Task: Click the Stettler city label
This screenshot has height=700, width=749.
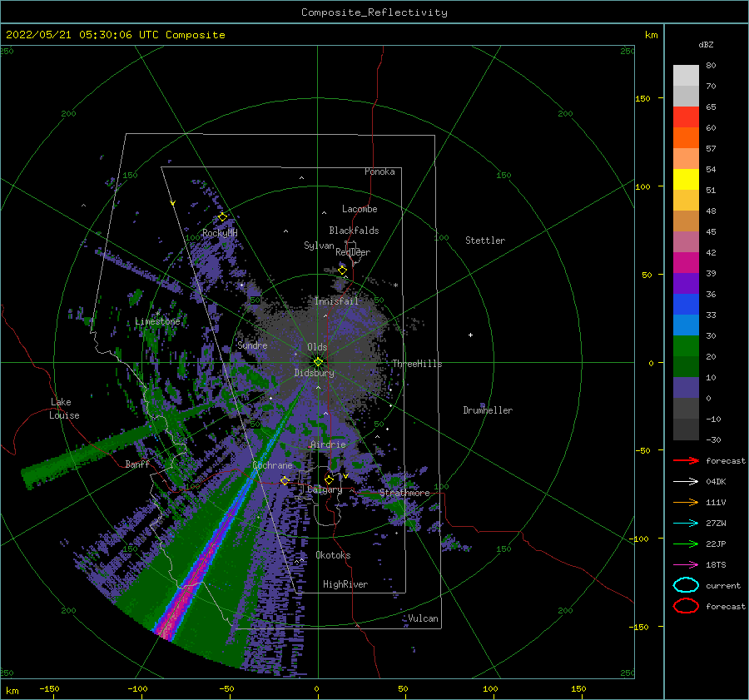Action: point(485,241)
